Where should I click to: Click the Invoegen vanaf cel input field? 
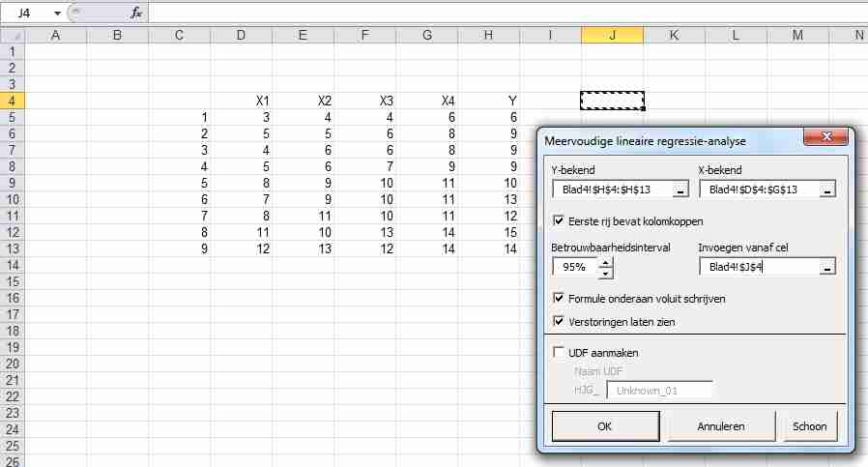point(760,267)
